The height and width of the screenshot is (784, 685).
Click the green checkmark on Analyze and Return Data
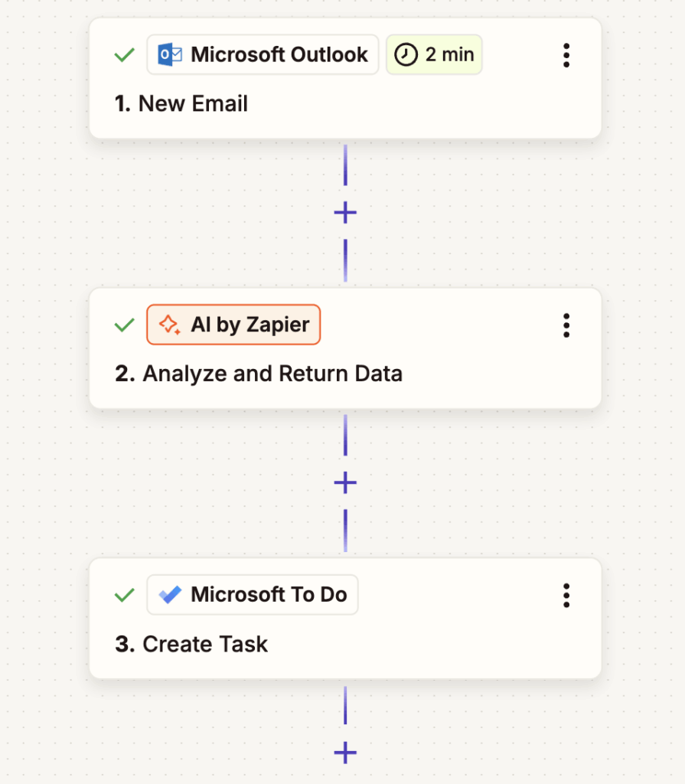tap(123, 325)
